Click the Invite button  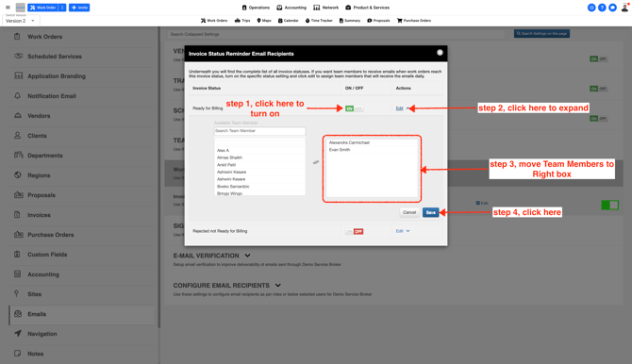click(79, 8)
